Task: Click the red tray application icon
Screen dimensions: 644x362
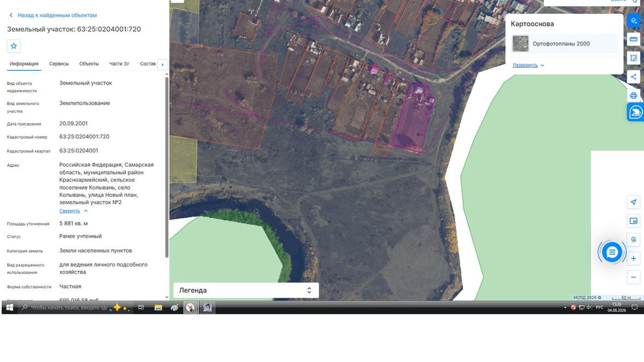Action: (573, 307)
